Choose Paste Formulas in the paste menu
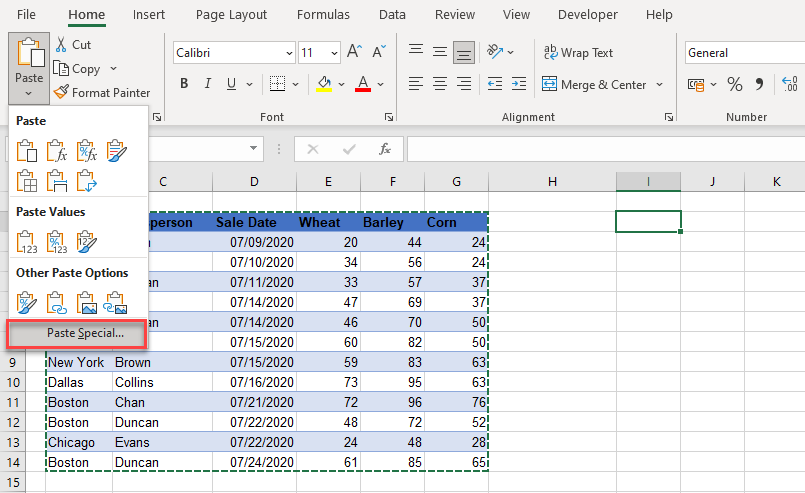 [x=57, y=151]
